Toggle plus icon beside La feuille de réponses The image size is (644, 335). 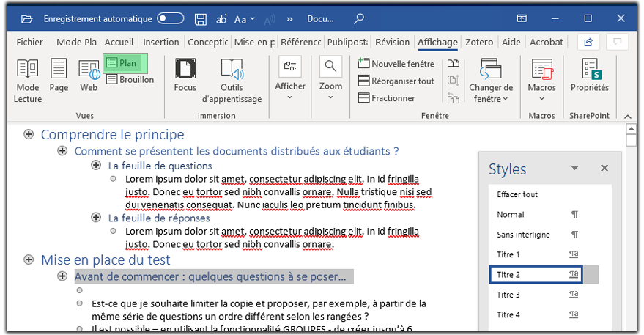coord(96,218)
